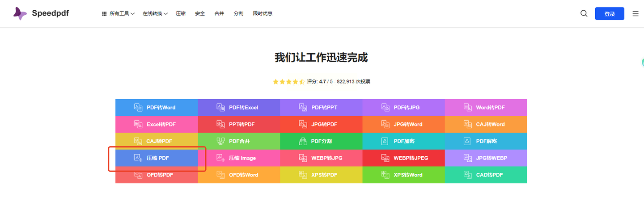Click the 我们让工作迅速完成 heading
Viewport: 644px width, 197px height.
tap(321, 58)
